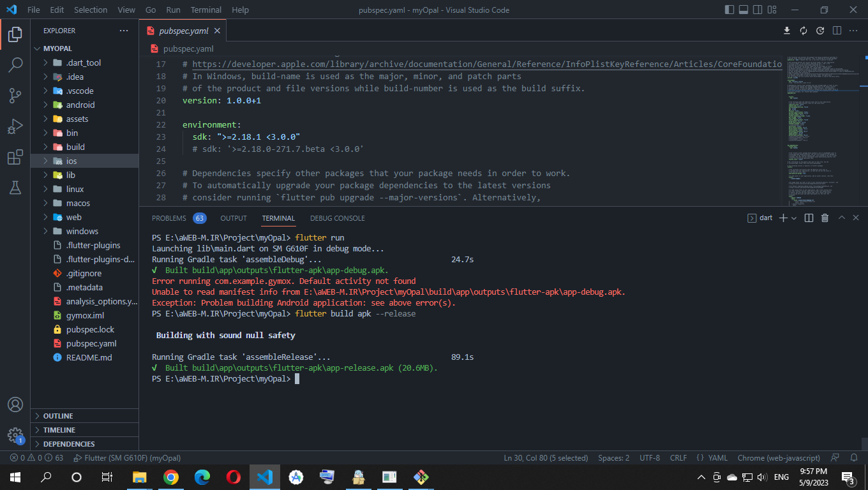Open the Run and Debug view
The height and width of the screenshot is (490, 868).
pos(15,126)
